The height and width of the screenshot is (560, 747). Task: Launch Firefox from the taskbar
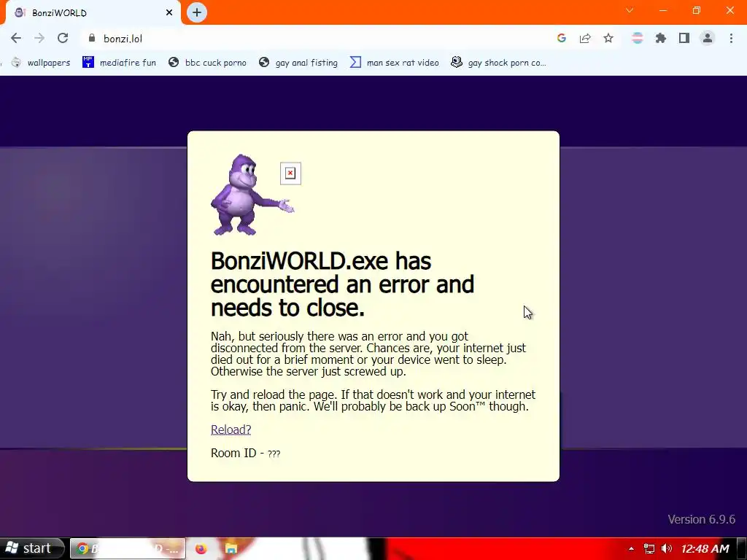[x=201, y=548]
